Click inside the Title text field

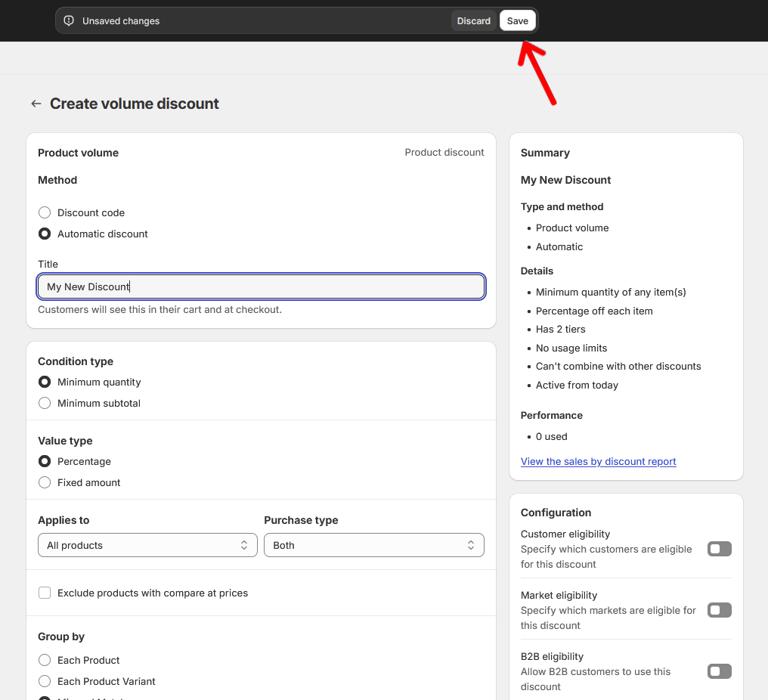(x=261, y=287)
